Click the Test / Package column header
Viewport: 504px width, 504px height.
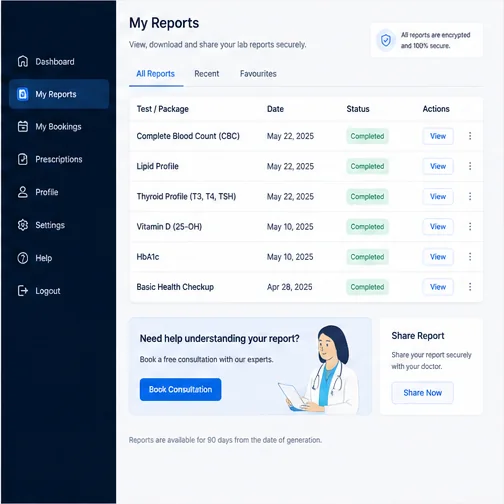(x=163, y=109)
